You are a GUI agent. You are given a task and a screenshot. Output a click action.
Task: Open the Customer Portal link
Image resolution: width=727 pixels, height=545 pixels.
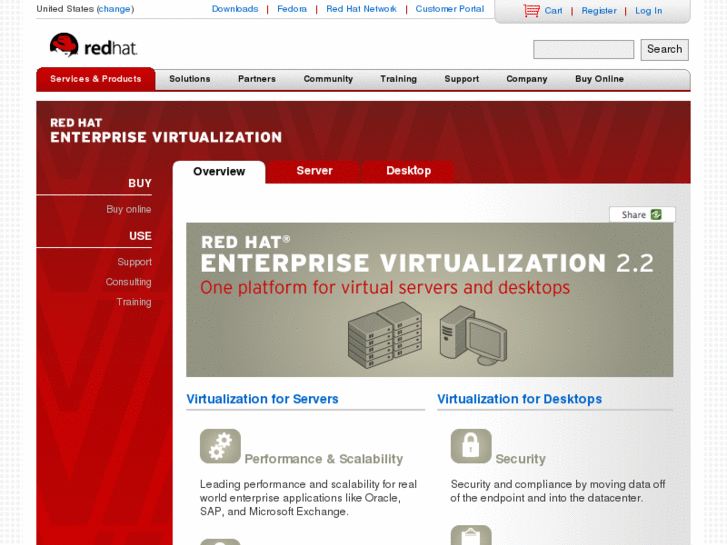click(449, 9)
